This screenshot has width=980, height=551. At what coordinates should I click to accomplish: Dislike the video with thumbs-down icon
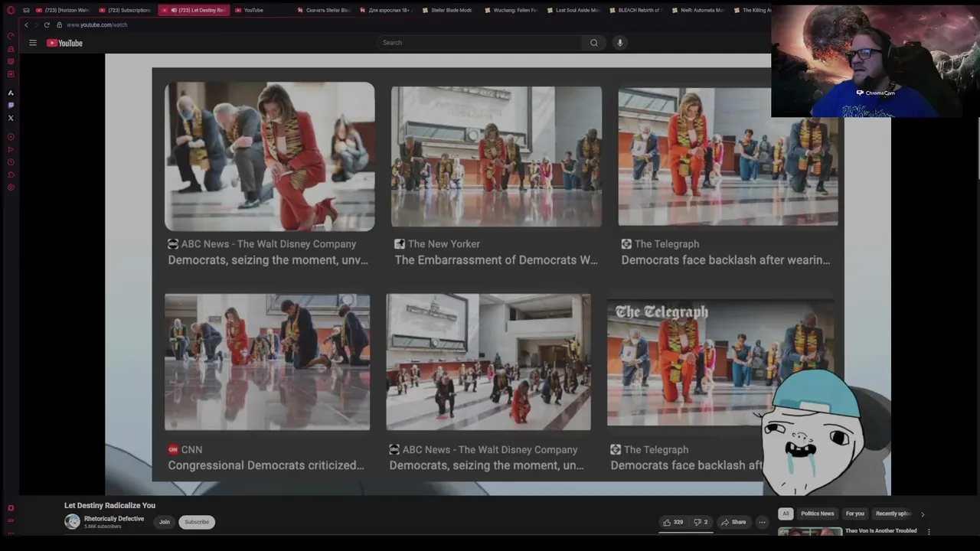click(x=700, y=522)
